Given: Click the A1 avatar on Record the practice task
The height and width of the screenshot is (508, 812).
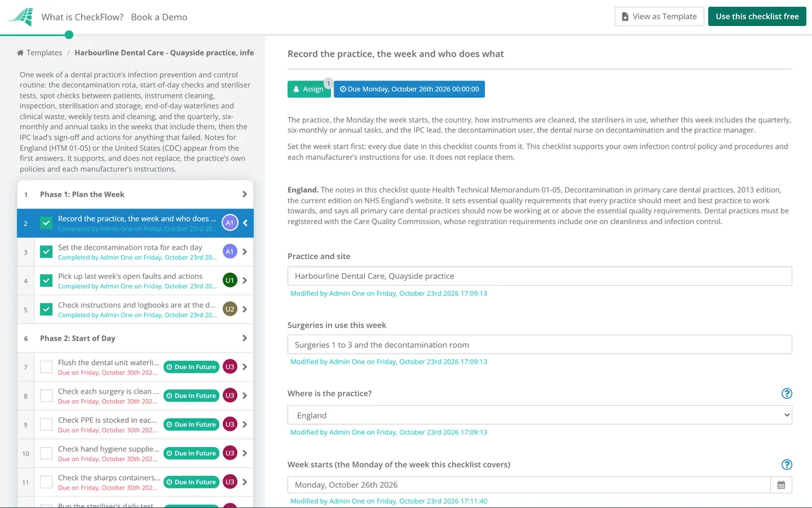Looking at the screenshot, I should coord(230,223).
